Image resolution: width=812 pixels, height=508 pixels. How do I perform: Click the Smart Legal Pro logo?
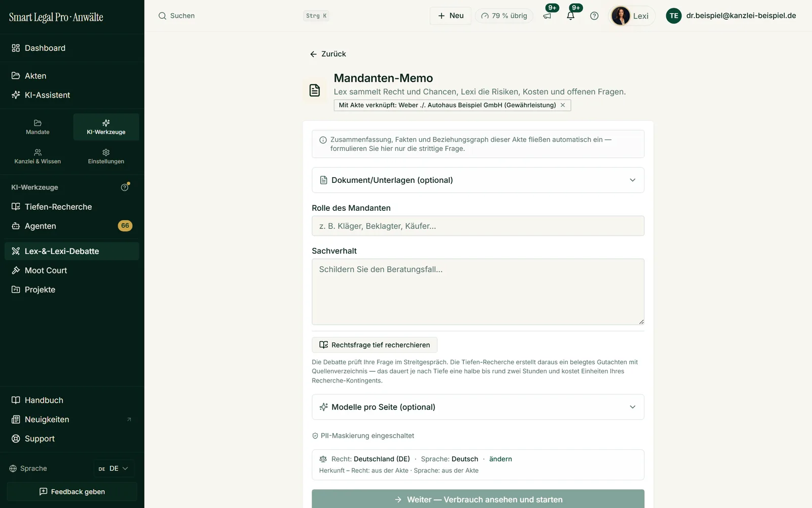tap(56, 17)
